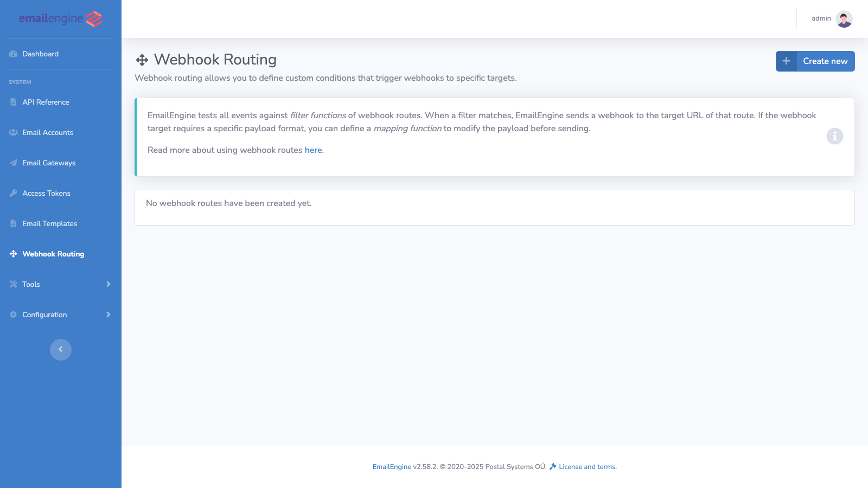
Task: Click the empty webhook routes notice panel
Action: click(494, 208)
